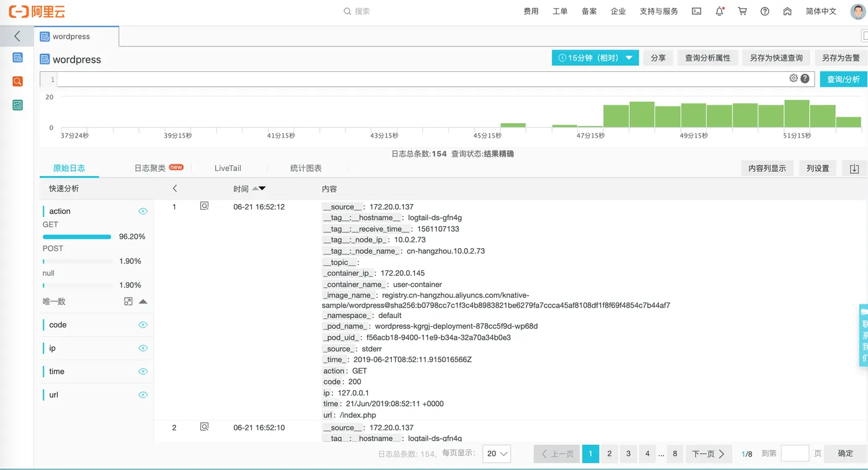
Task: Toggle eye icon for ip field
Action: [143, 348]
